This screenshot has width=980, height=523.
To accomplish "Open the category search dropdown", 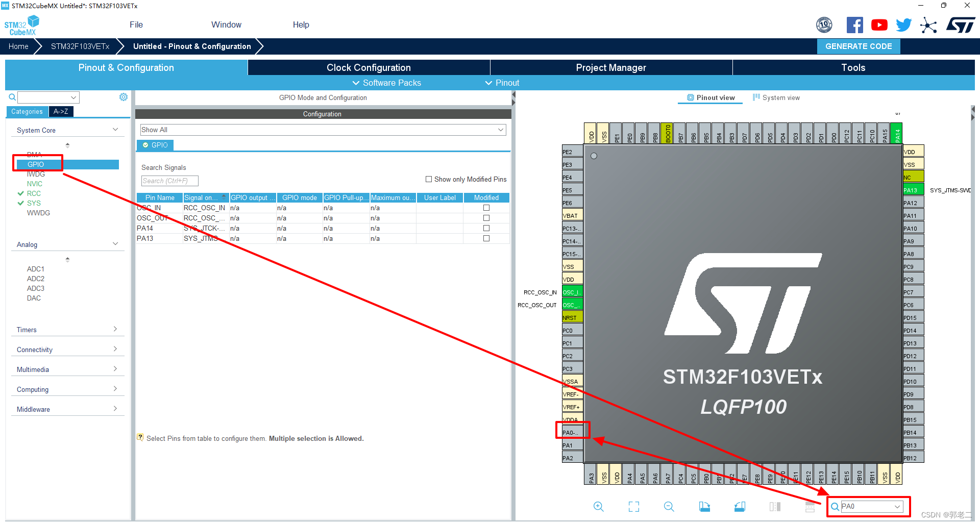I will (x=73, y=97).
